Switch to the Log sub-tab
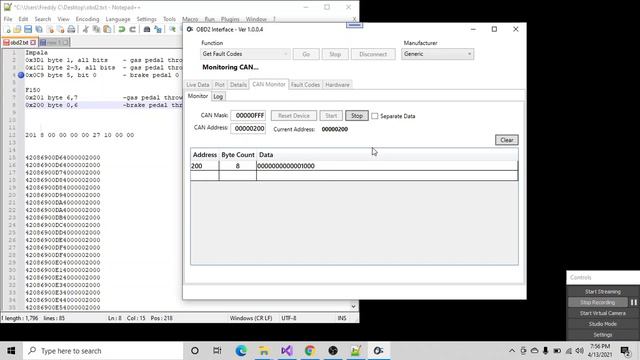Screen dimensions: 640x360 point(218,96)
